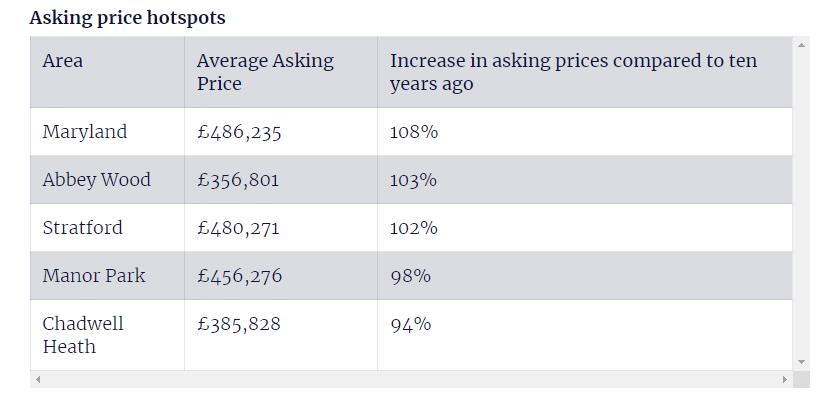Select the "Area" column header
The image size is (829, 400).
click(63, 61)
